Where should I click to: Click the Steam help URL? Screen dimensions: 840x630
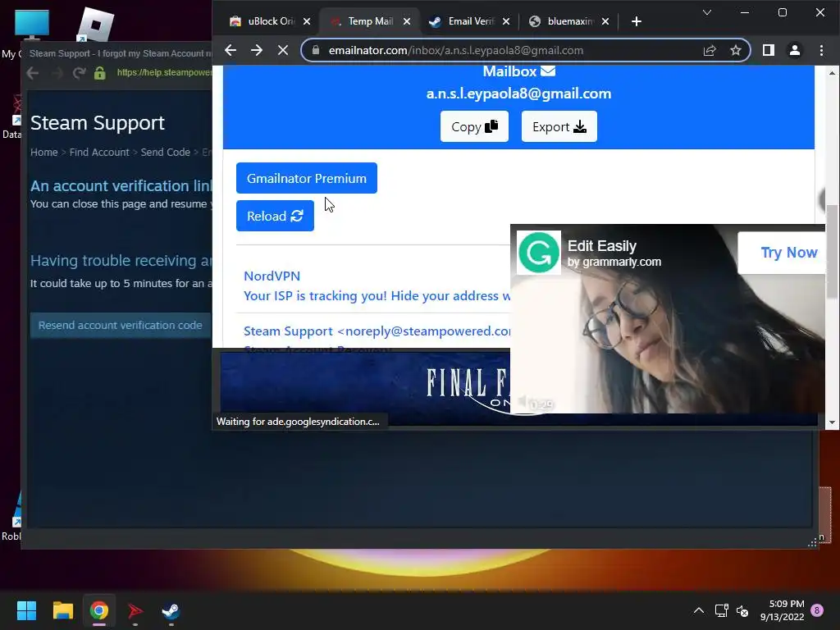[x=164, y=72]
